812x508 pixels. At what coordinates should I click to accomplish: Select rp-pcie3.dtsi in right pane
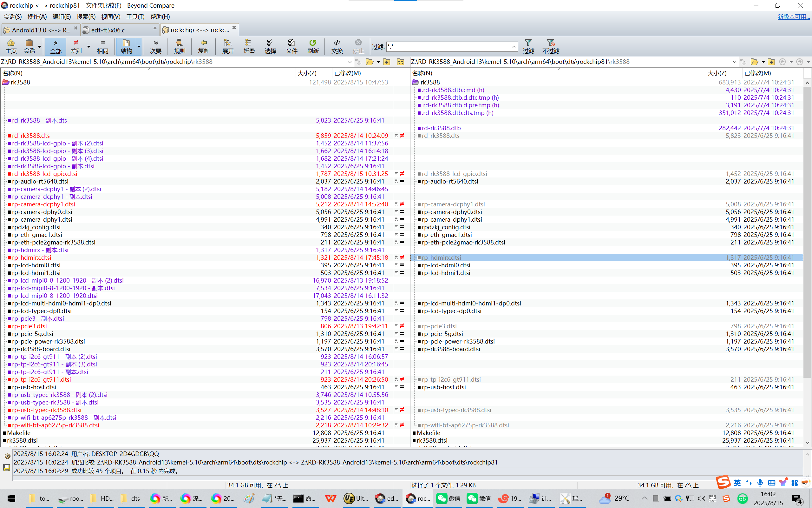[x=439, y=326]
